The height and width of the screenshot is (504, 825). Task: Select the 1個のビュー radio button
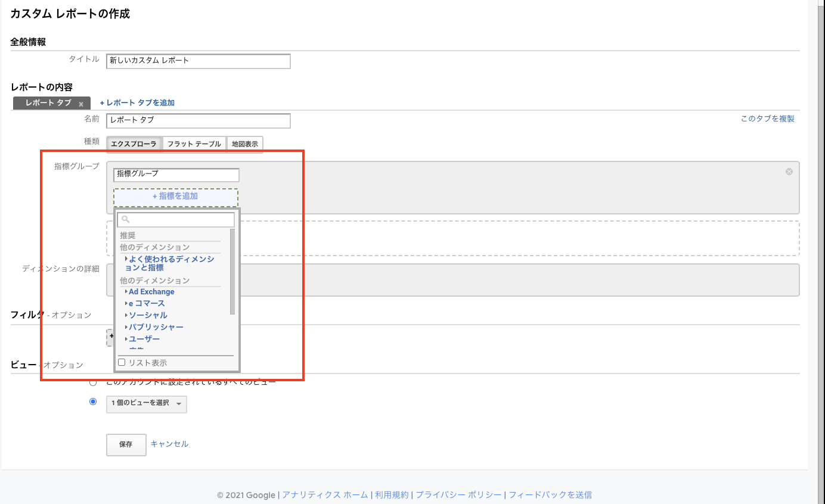[93, 402]
